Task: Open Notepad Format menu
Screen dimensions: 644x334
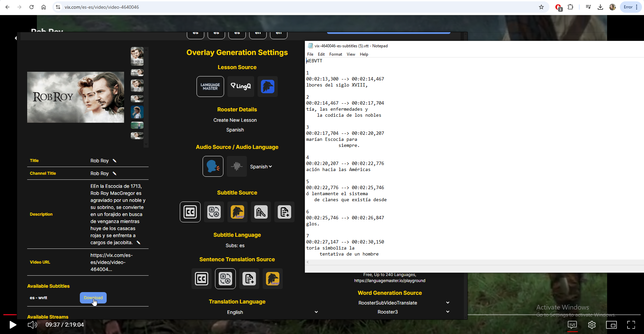Action: [336, 54]
